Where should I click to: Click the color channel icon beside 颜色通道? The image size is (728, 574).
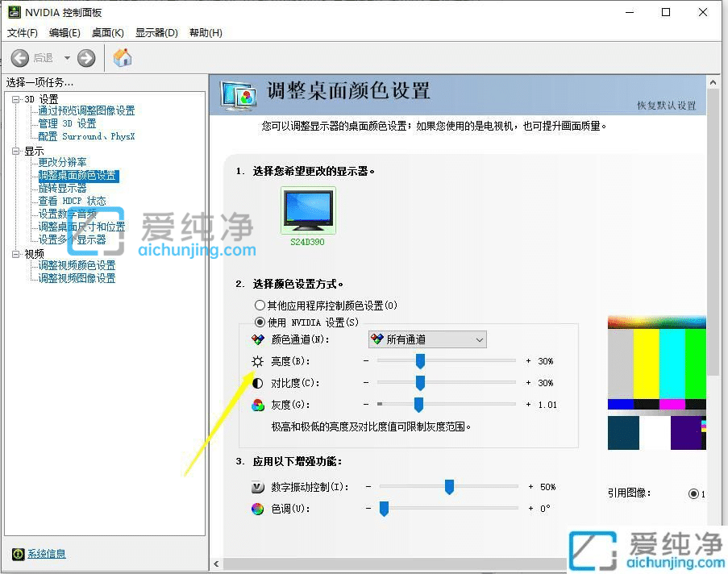tap(259, 339)
